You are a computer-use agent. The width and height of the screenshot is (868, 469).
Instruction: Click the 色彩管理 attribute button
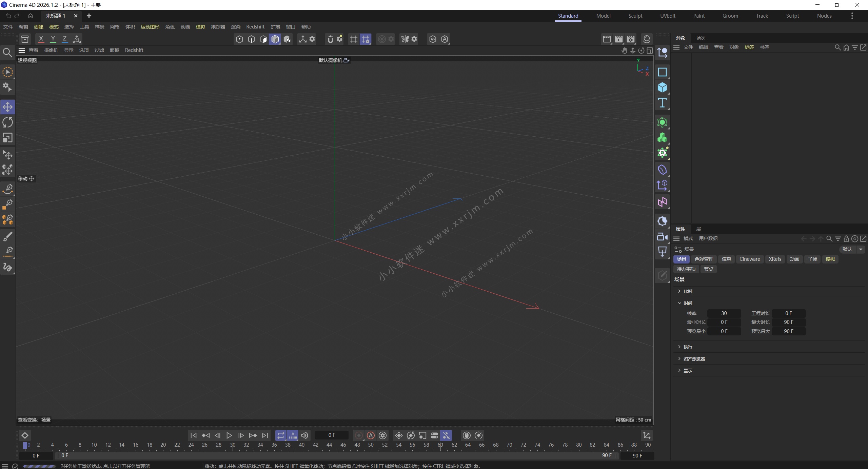704,259
